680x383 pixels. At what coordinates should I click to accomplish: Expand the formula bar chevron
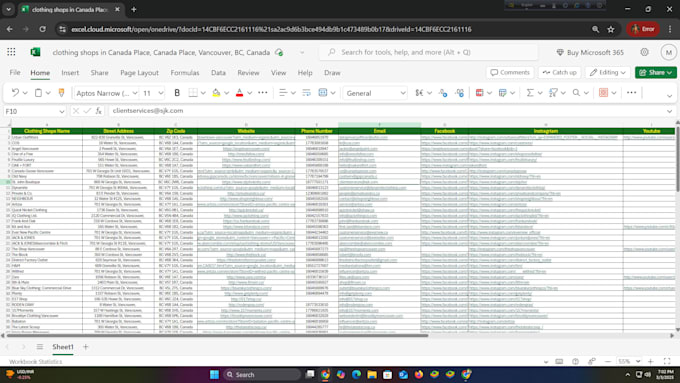click(669, 111)
